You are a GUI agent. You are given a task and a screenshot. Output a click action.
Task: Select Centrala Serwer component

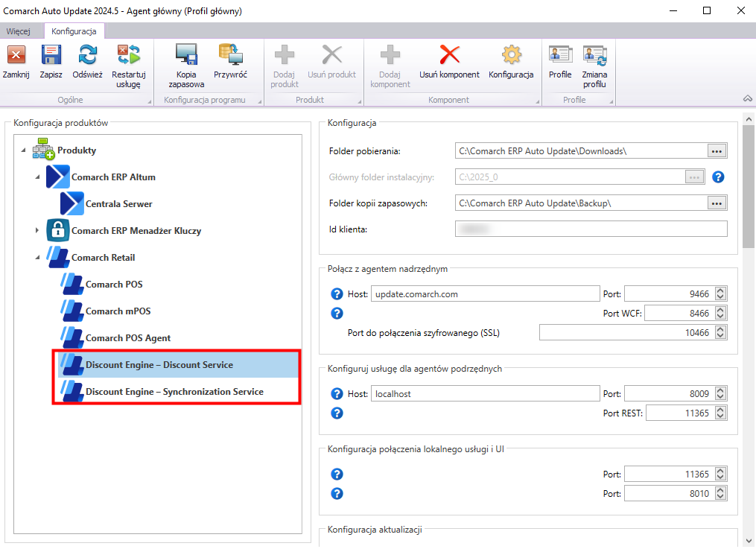(118, 204)
